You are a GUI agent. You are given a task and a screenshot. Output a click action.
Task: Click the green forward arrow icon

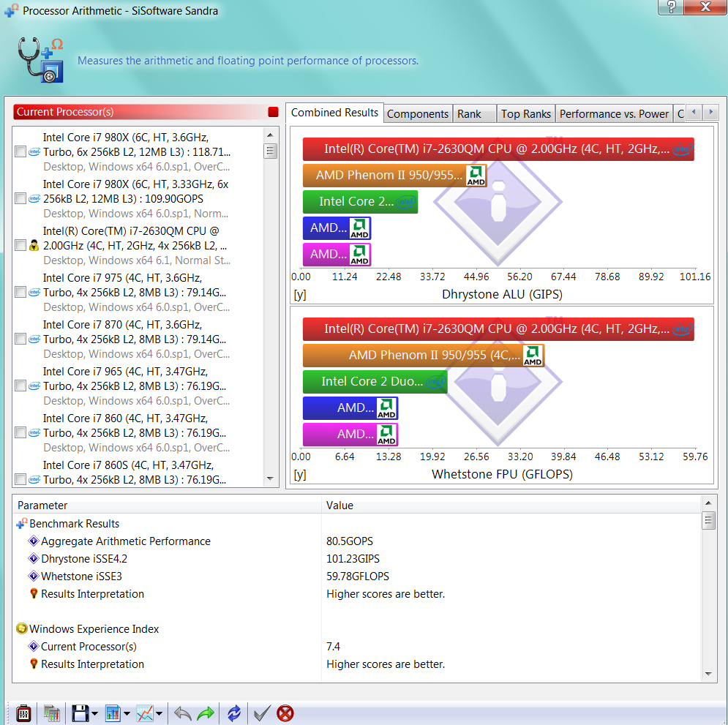pos(206,713)
